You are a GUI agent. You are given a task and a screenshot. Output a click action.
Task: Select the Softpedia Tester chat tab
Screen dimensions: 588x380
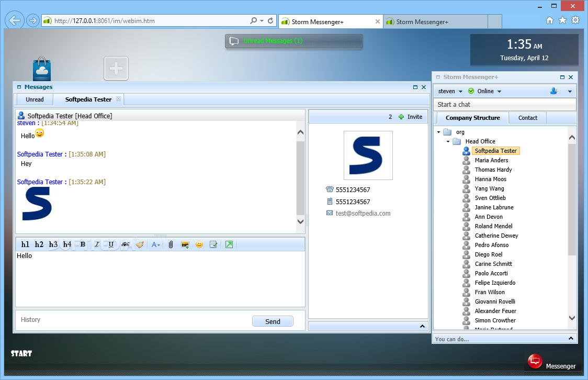(88, 99)
